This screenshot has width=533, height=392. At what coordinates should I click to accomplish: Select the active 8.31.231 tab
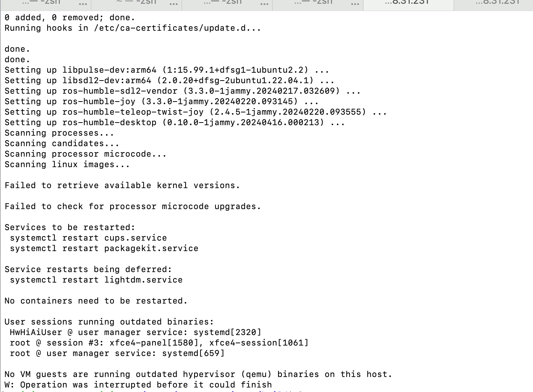click(x=408, y=3)
